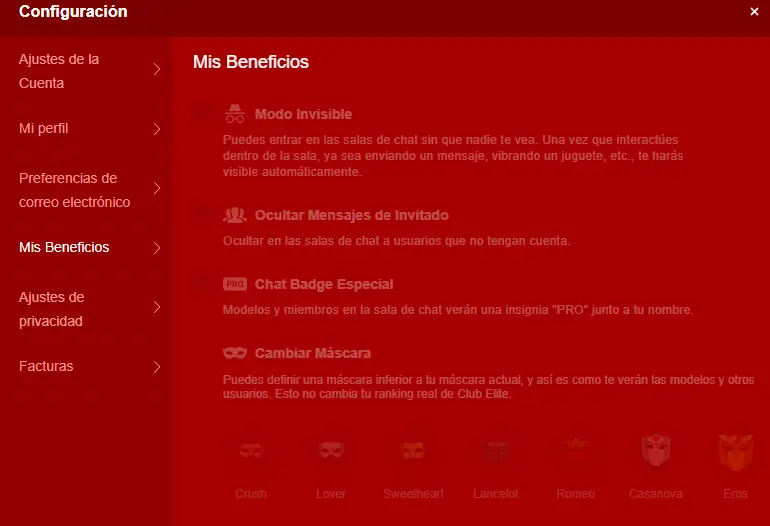Toggle the Modo Invisible checkbox

click(x=202, y=113)
